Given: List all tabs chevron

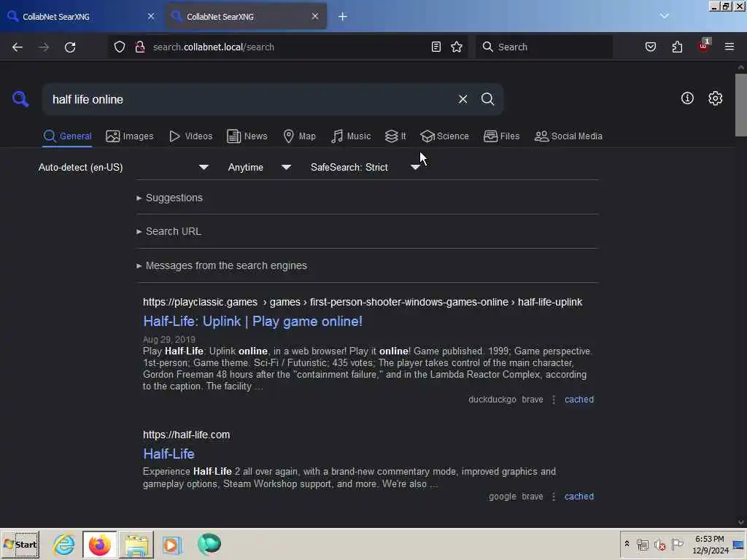Looking at the screenshot, I should coord(664,16).
